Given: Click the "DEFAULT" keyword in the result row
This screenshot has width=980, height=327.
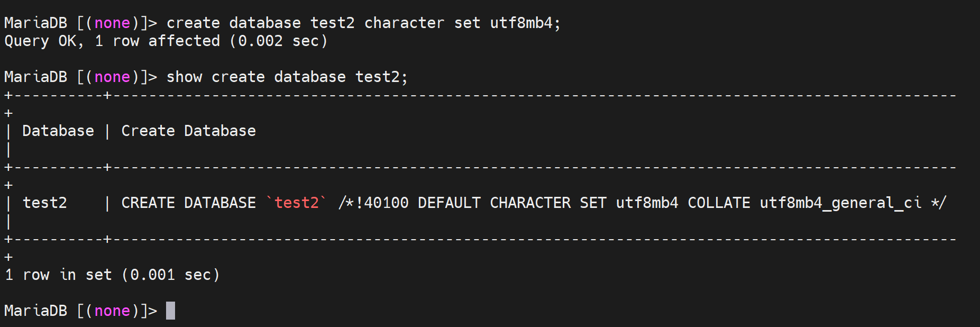Looking at the screenshot, I should (x=449, y=203).
